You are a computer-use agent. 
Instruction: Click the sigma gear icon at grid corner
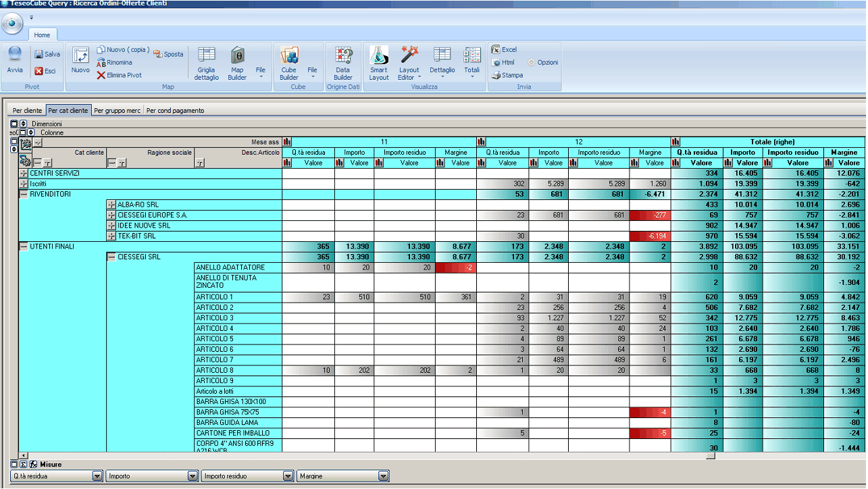[26, 161]
